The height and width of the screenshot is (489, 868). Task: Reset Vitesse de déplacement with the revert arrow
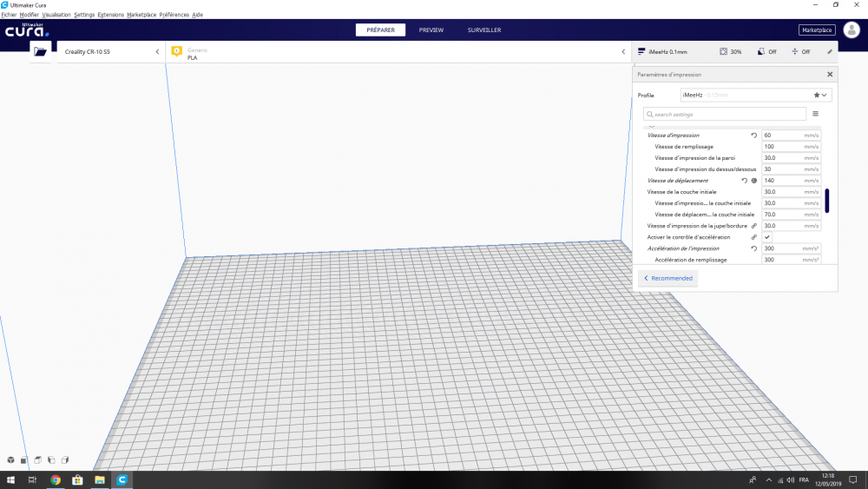point(745,181)
